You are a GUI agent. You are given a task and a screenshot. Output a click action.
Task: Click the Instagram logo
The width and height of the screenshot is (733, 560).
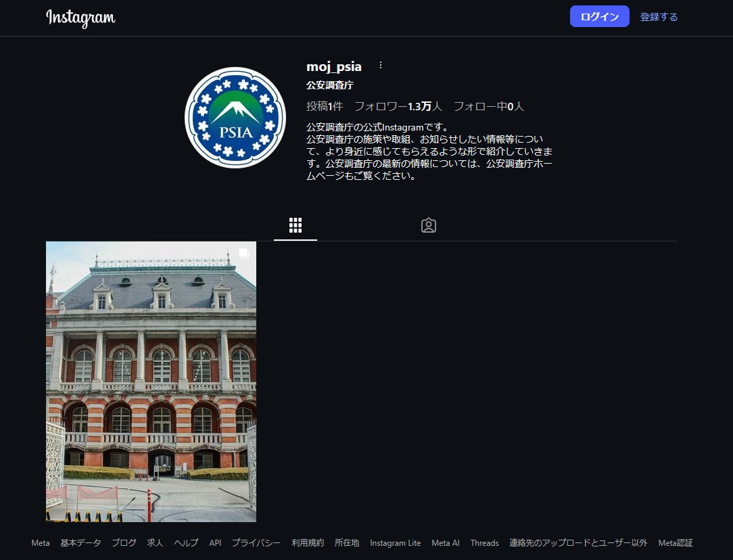point(80,18)
